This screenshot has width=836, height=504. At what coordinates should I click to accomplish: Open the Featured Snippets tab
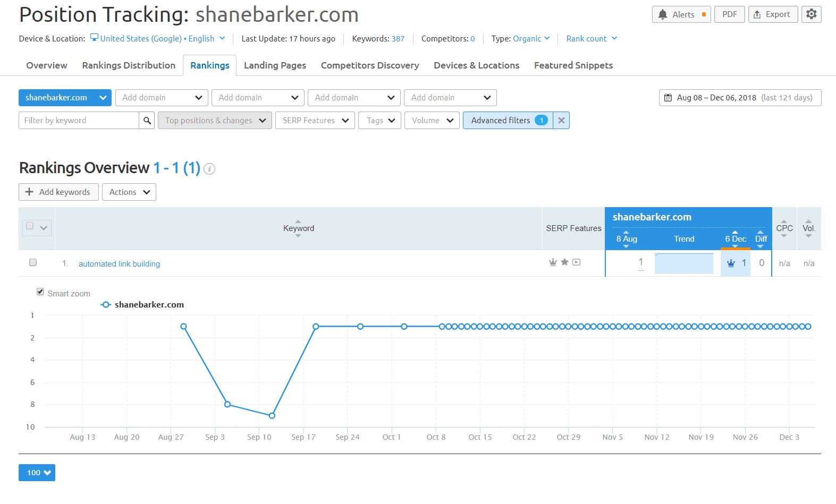(573, 65)
